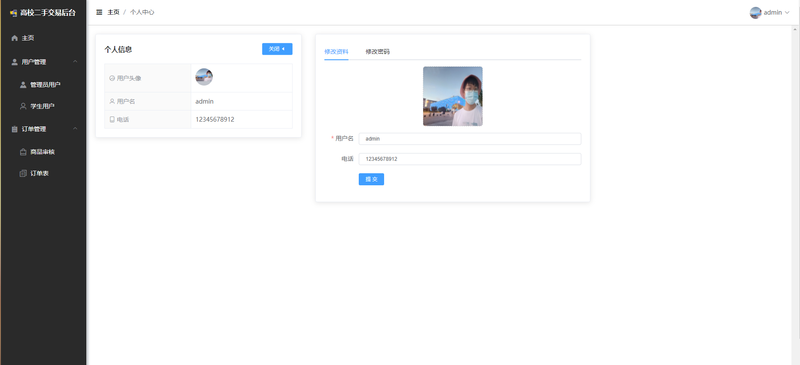Image resolution: width=800 pixels, height=365 pixels.
Task: Open 学生用户 in the sidebar
Action: [x=43, y=106]
